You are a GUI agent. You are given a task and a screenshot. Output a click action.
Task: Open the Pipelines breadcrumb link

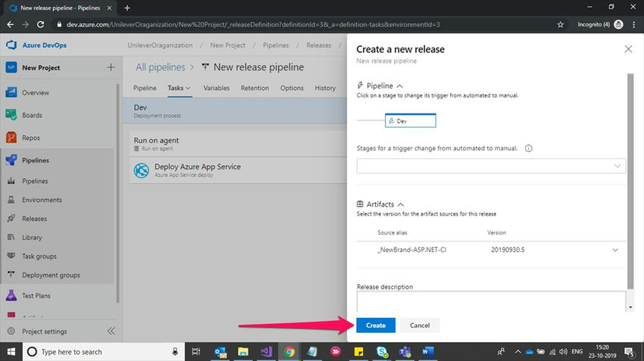coord(276,45)
